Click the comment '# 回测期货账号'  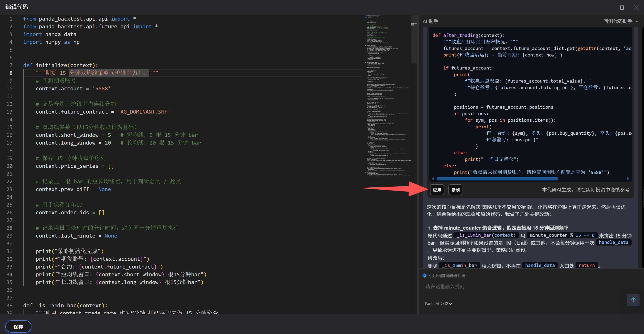(x=56, y=81)
